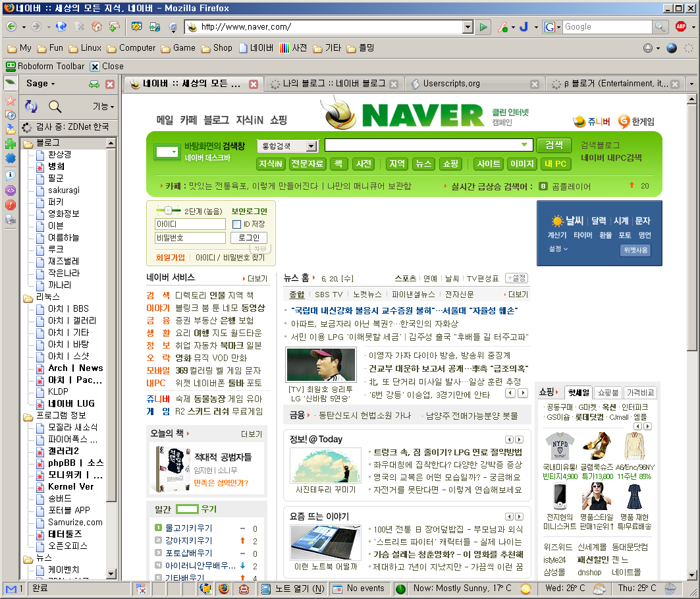Select the 쇼핑붐 shopping tab

608,392
